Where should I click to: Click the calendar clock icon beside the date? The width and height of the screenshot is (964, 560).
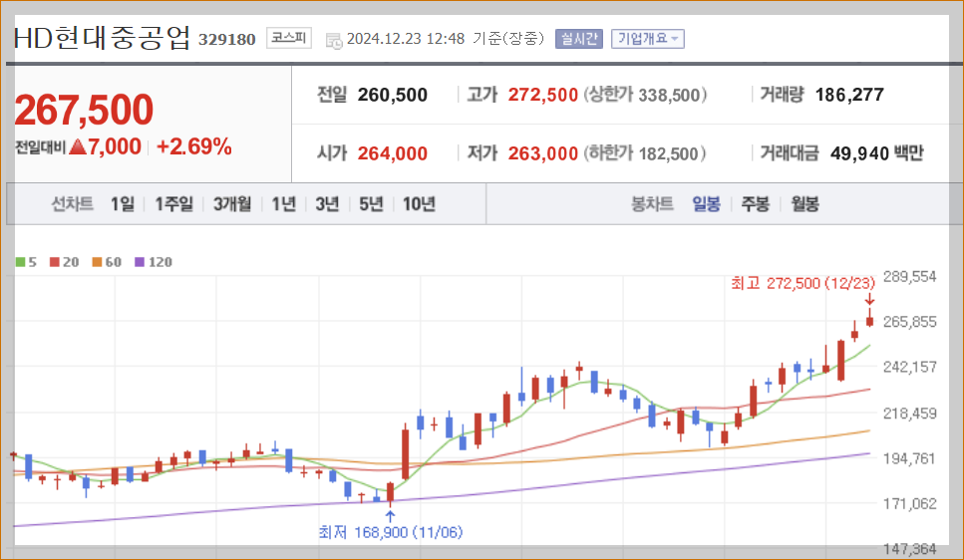click(x=334, y=41)
